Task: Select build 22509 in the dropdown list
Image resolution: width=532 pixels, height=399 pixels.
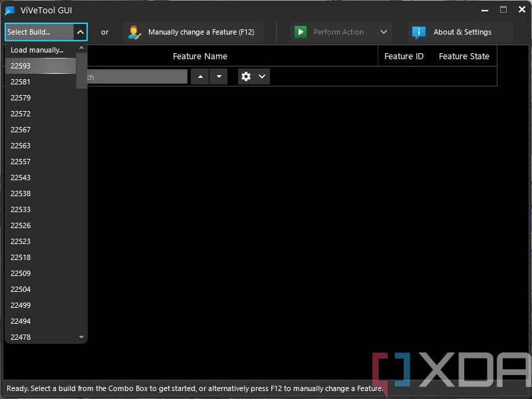Action: (x=41, y=273)
